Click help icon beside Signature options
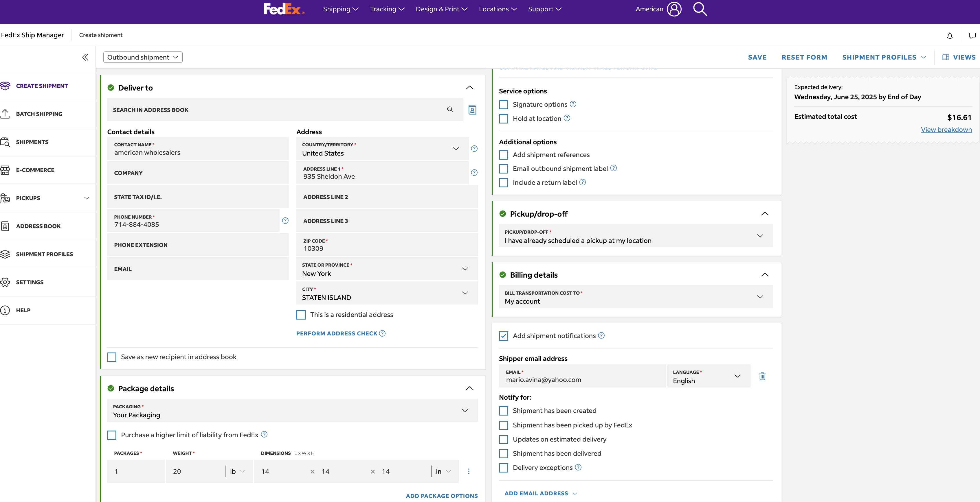Image resolution: width=980 pixels, height=502 pixels. [572, 104]
